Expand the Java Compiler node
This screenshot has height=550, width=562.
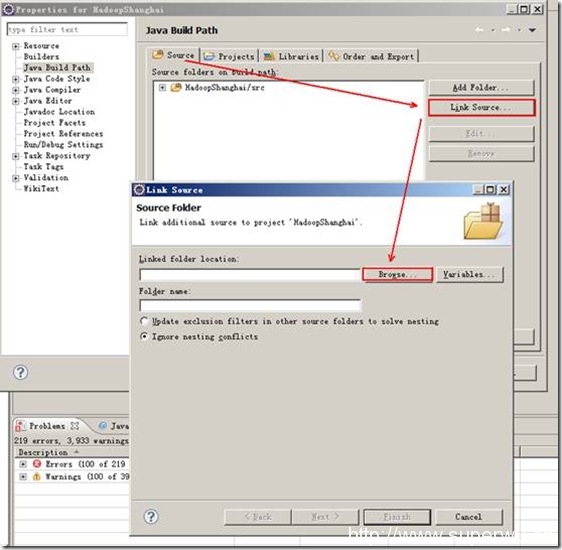(x=15, y=90)
